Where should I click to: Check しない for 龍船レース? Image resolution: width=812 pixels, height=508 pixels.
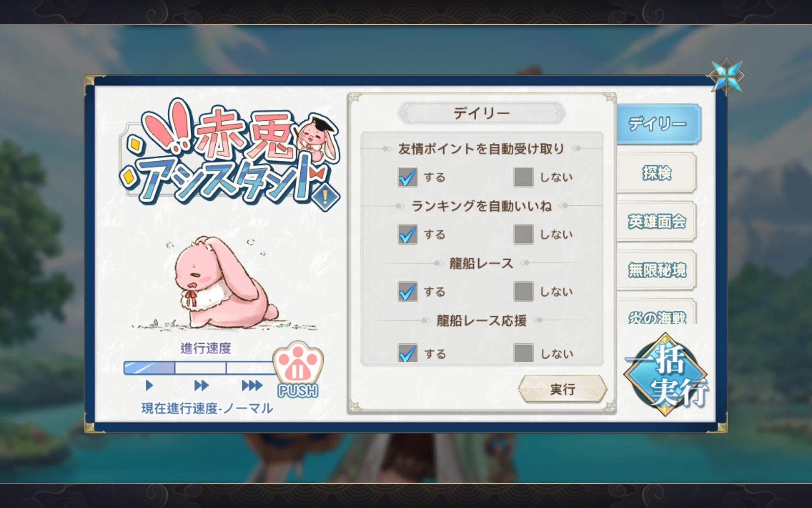(x=524, y=292)
